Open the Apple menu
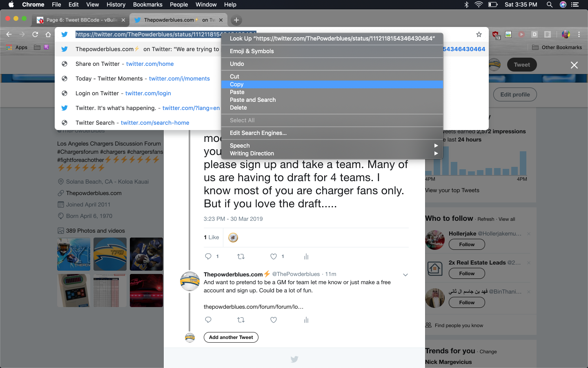This screenshot has height=368, width=588. click(11, 4)
